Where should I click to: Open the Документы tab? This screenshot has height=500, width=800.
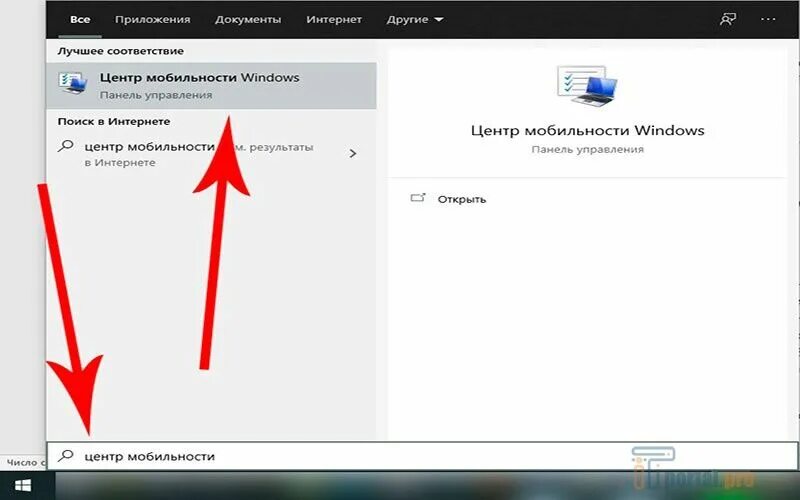248,19
